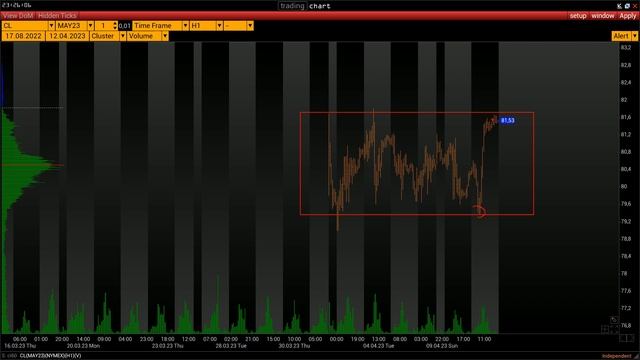Open the dash option dropdown
This screenshot has height=360, width=640.
(250, 25)
